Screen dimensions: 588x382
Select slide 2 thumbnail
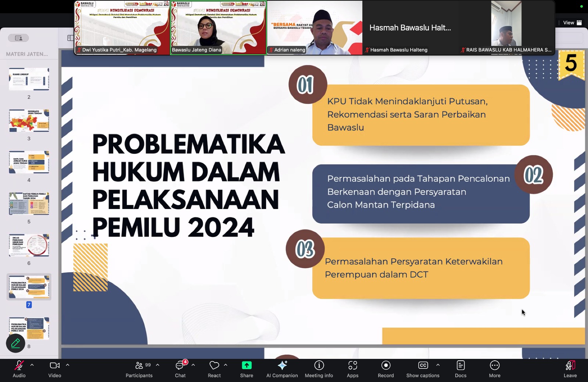pyautogui.click(x=29, y=79)
